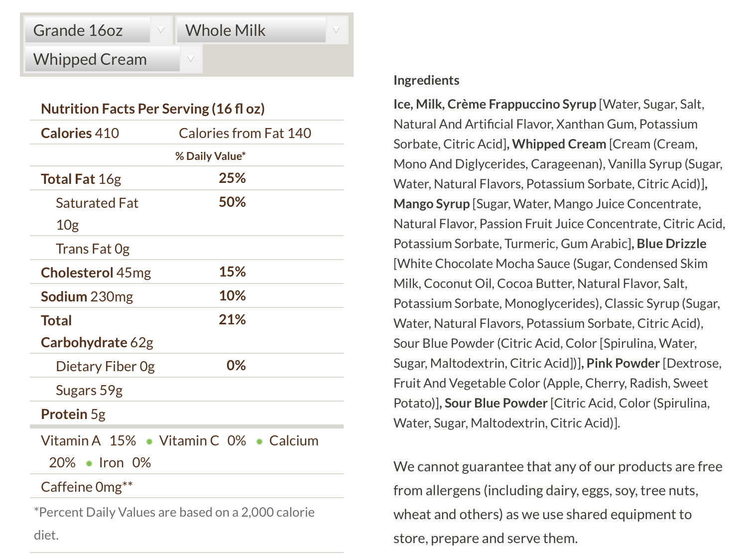Click the Cholesterol 45mg row
This screenshot has height=560, width=747.
tap(187, 272)
